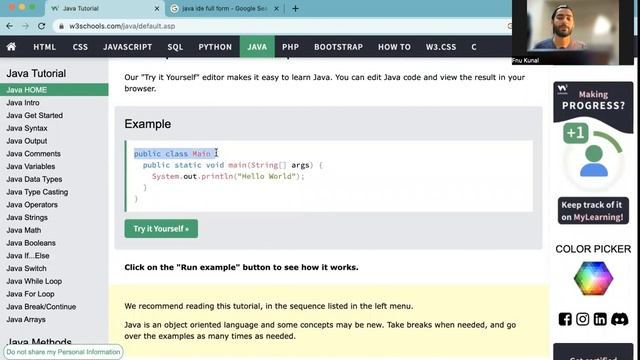
Task: Open the PHP menu item
Action: (290, 47)
